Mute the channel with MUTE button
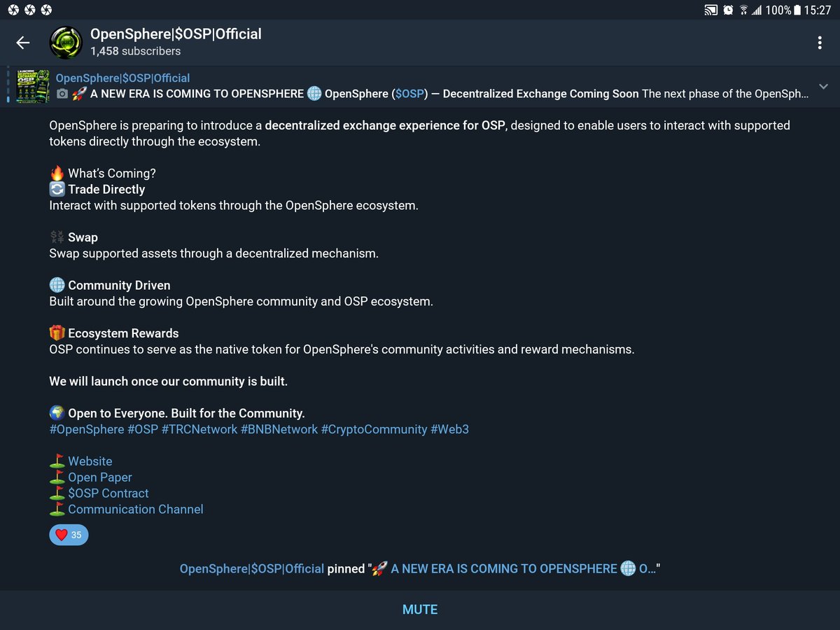The height and width of the screenshot is (630, 840). click(x=420, y=610)
